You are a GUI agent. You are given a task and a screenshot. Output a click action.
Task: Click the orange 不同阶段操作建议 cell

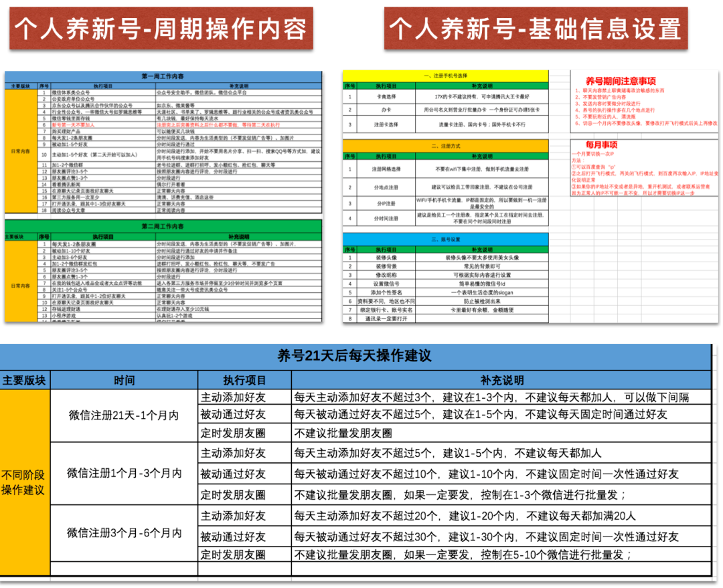click(25, 482)
